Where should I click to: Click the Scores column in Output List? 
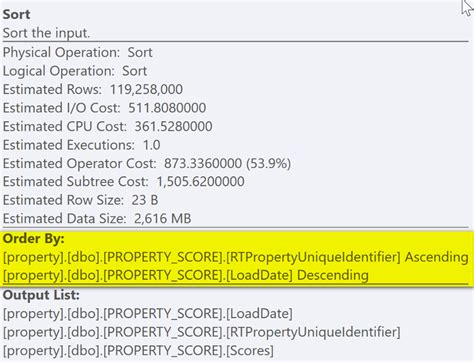pyautogui.click(x=138, y=351)
